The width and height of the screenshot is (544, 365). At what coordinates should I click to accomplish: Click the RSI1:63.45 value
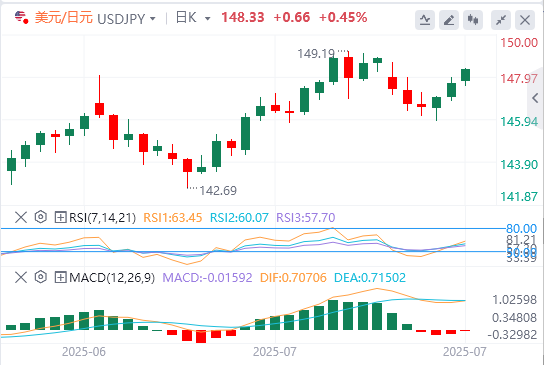pos(172,218)
